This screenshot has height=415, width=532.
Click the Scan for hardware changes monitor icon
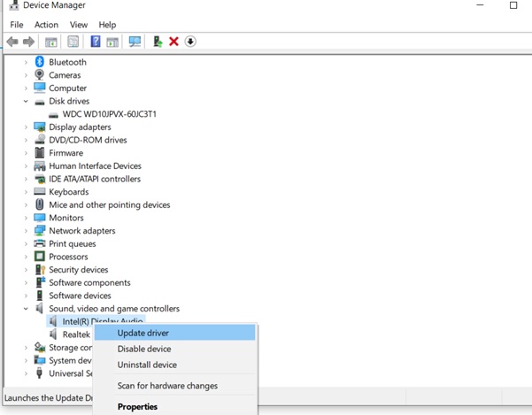(x=135, y=42)
